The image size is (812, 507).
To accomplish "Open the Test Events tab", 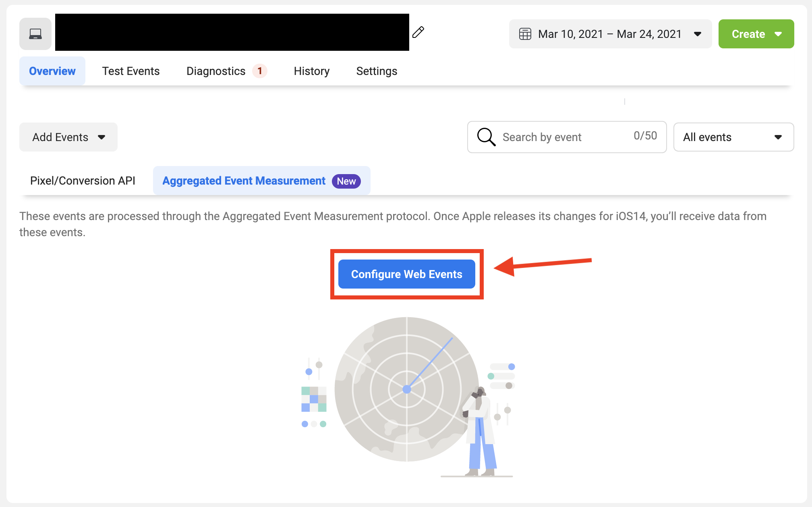I will click(x=131, y=71).
